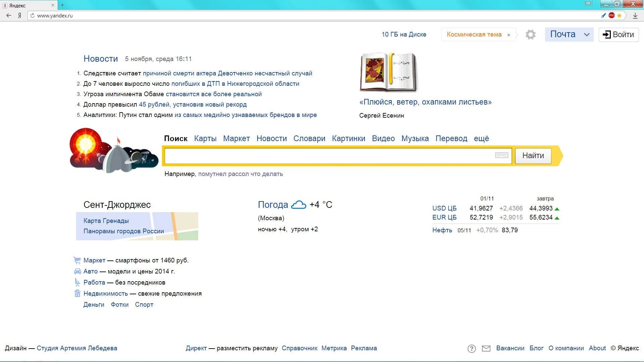Click the Market shopping cart icon

pos(77,260)
